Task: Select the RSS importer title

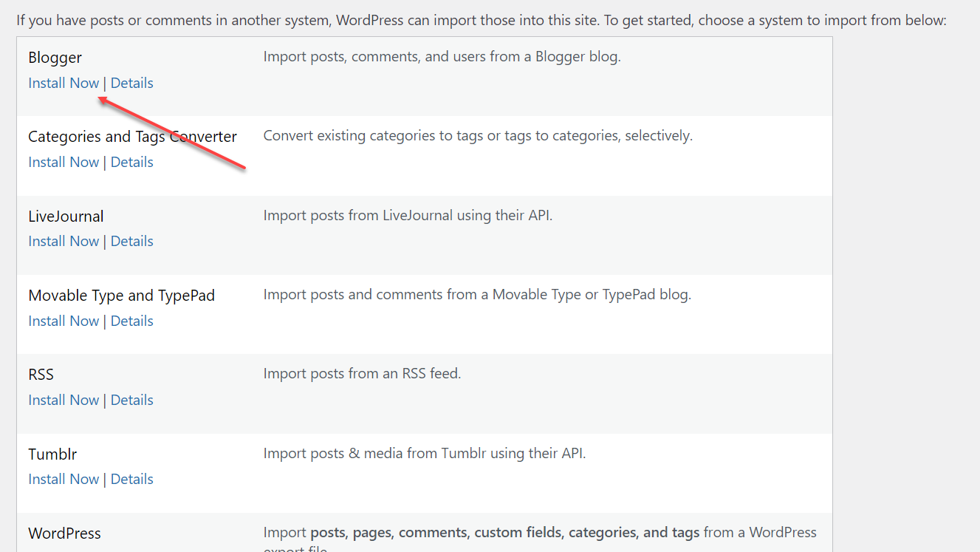Action: click(x=41, y=374)
